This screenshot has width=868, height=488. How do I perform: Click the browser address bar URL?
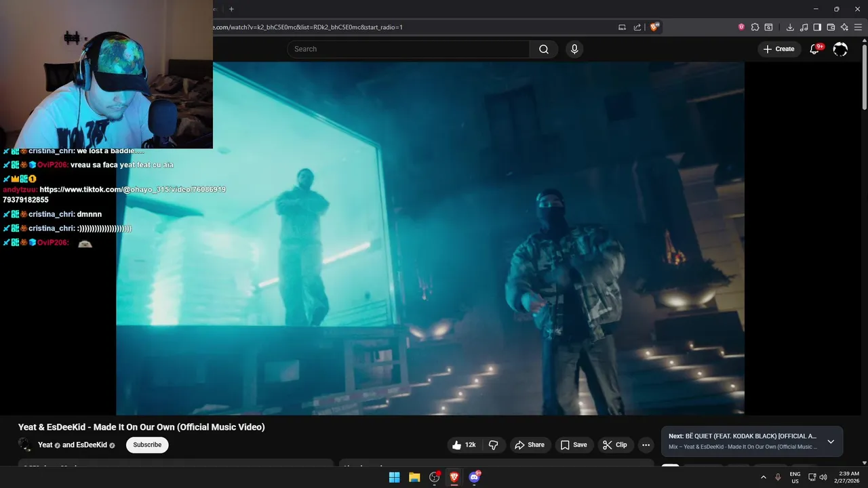click(x=308, y=27)
